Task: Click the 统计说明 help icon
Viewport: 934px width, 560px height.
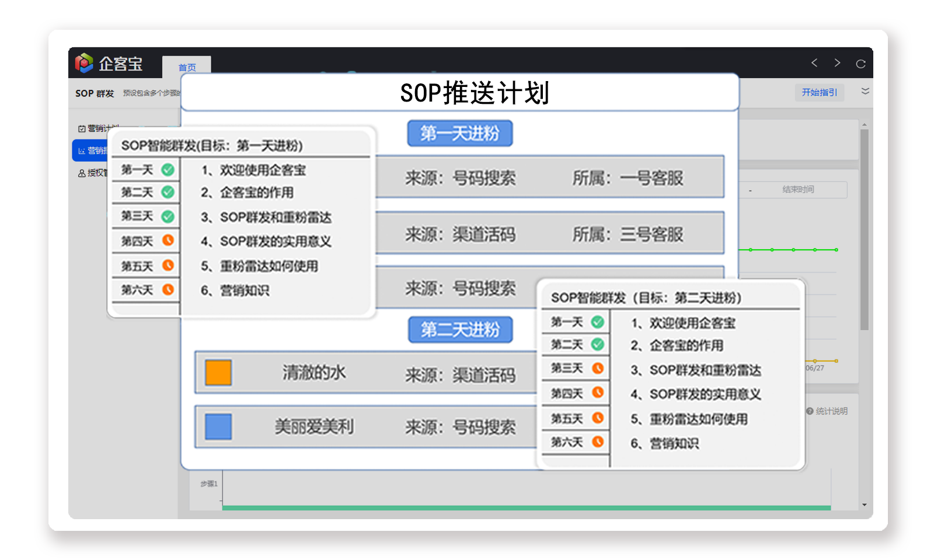Action: pyautogui.click(x=810, y=411)
